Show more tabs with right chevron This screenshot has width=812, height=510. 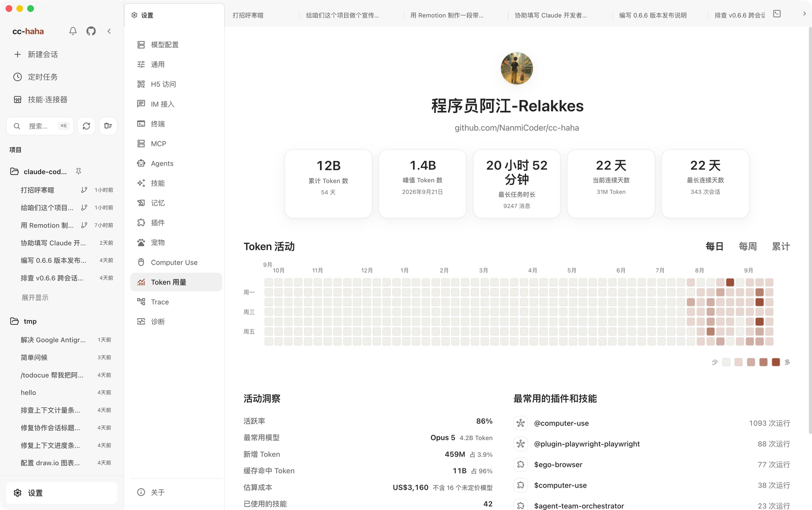[x=804, y=14]
